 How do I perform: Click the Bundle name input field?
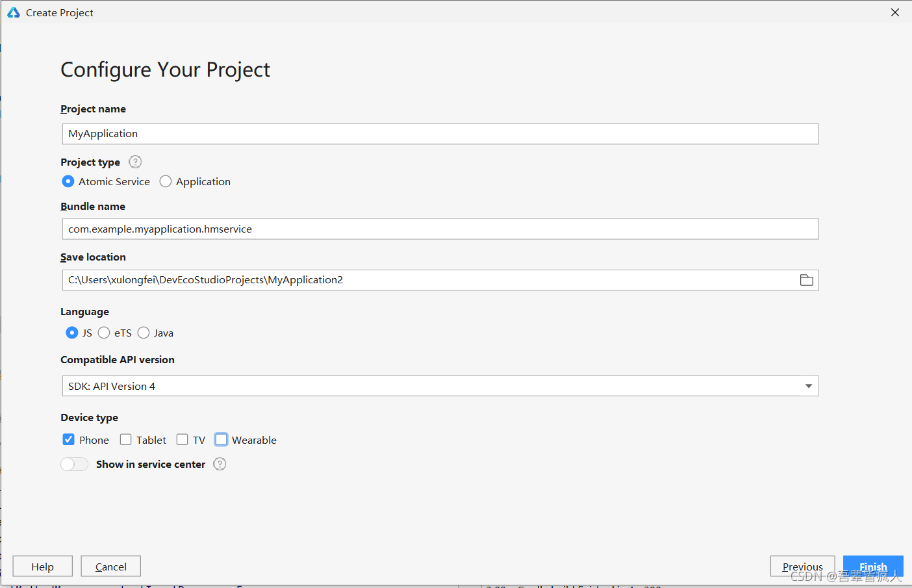pyautogui.click(x=440, y=229)
